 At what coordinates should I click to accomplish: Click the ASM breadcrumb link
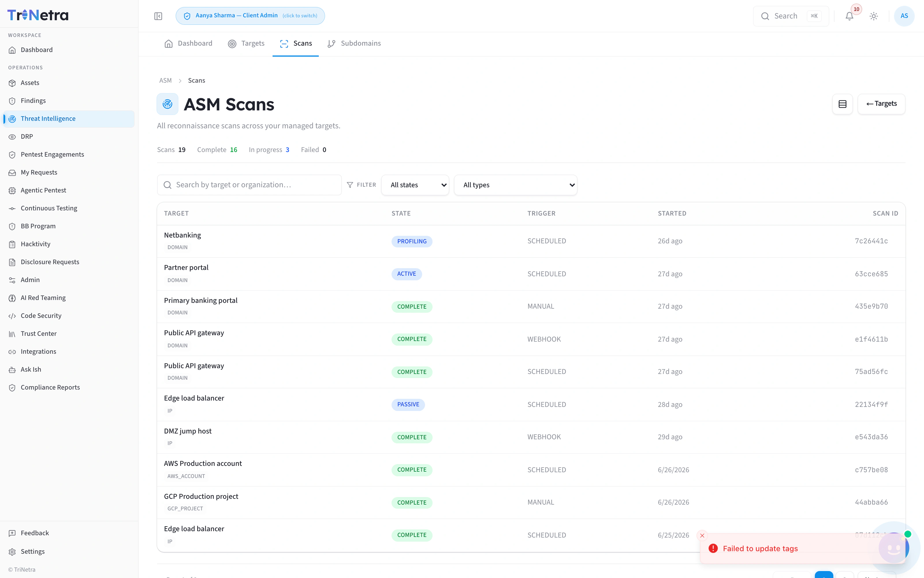coord(165,81)
